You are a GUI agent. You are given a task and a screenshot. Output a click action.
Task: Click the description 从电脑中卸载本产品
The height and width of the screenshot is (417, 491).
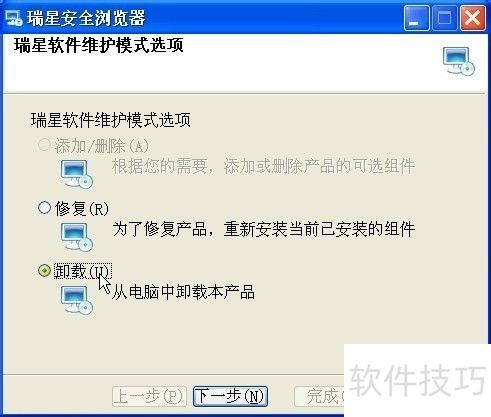coord(183,292)
